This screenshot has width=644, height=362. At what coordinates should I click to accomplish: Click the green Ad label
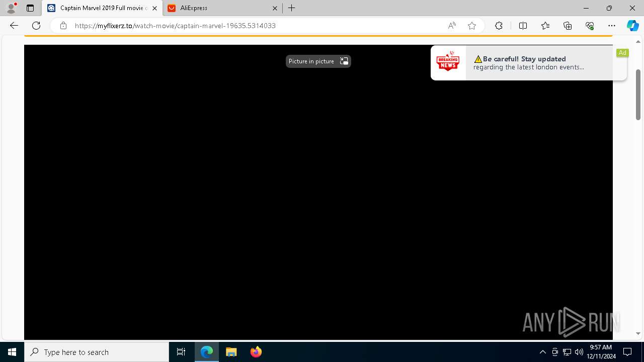click(622, 53)
